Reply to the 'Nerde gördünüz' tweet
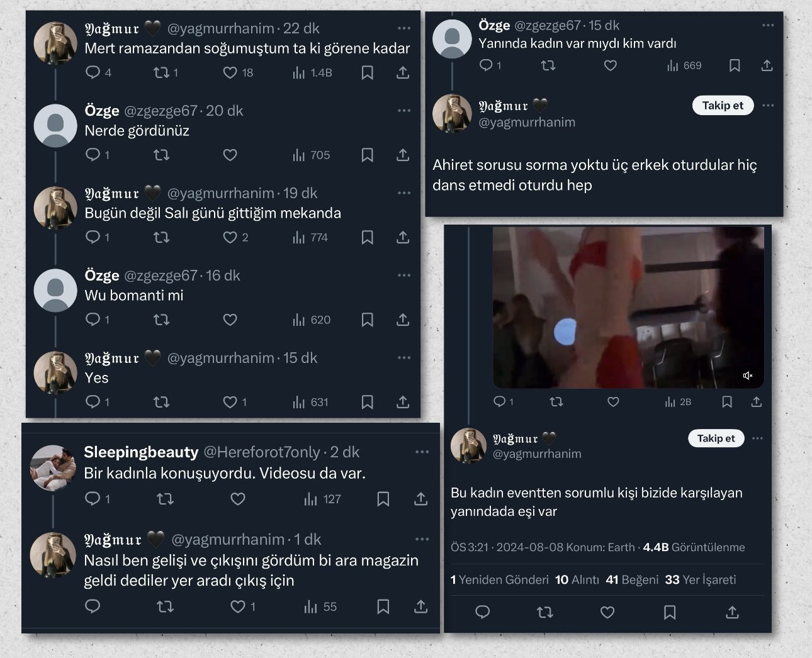The height and width of the screenshot is (658, 812). point(93,155)
